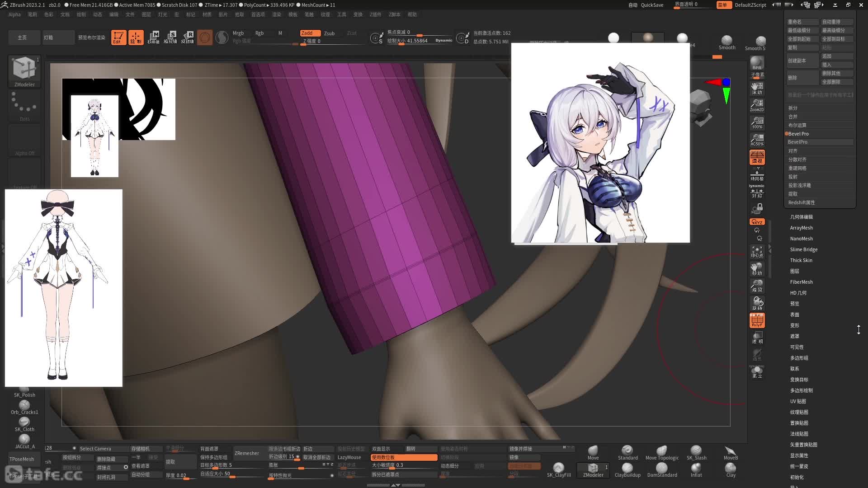The width and height of the screenshot is (868, 488).
Task: Click the full-body character reference image
Action: coord(64,288)
